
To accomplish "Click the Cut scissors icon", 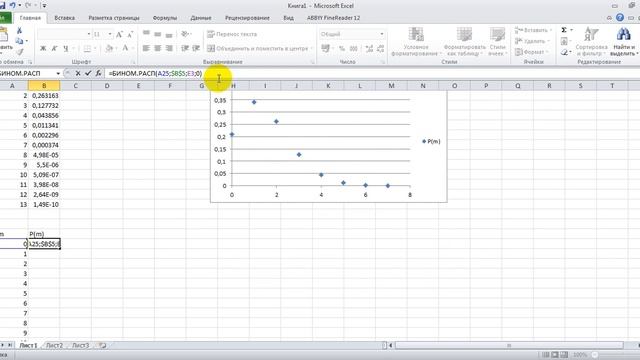I will click(x=19, y=31).
